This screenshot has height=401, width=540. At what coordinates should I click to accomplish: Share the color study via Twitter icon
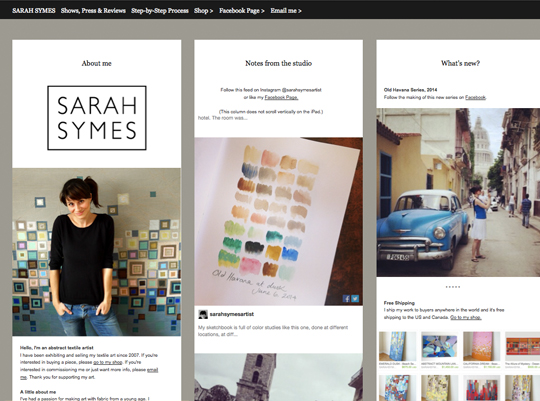pos(355,299)
